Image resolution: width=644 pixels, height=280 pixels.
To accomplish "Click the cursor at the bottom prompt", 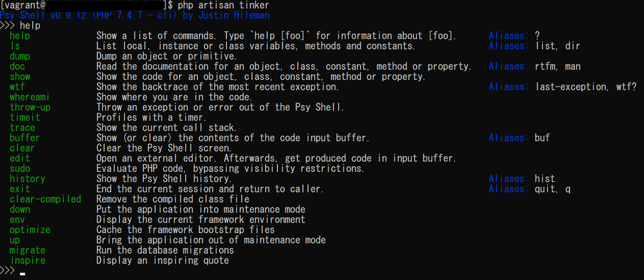I will 23,274.
